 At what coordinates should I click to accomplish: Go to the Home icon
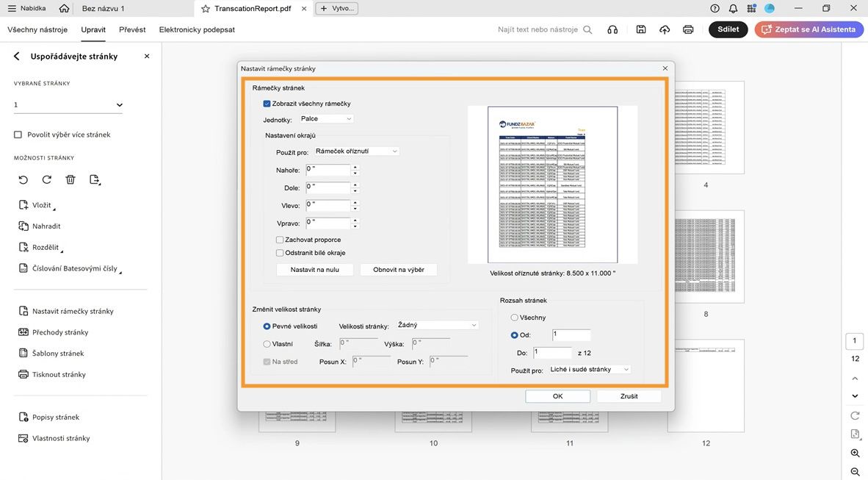pyautogui.click(x=64, y=8)
